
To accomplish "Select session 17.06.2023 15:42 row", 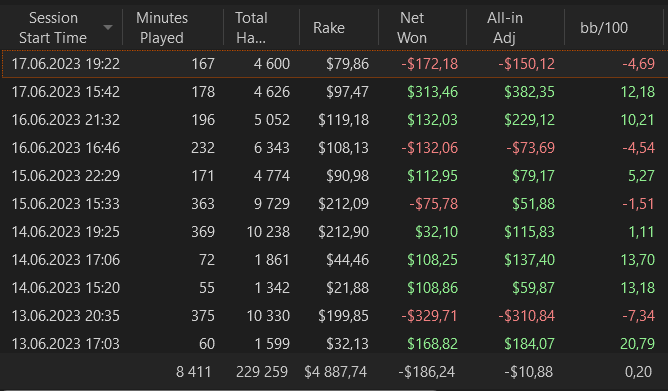I will coord(334,92).
